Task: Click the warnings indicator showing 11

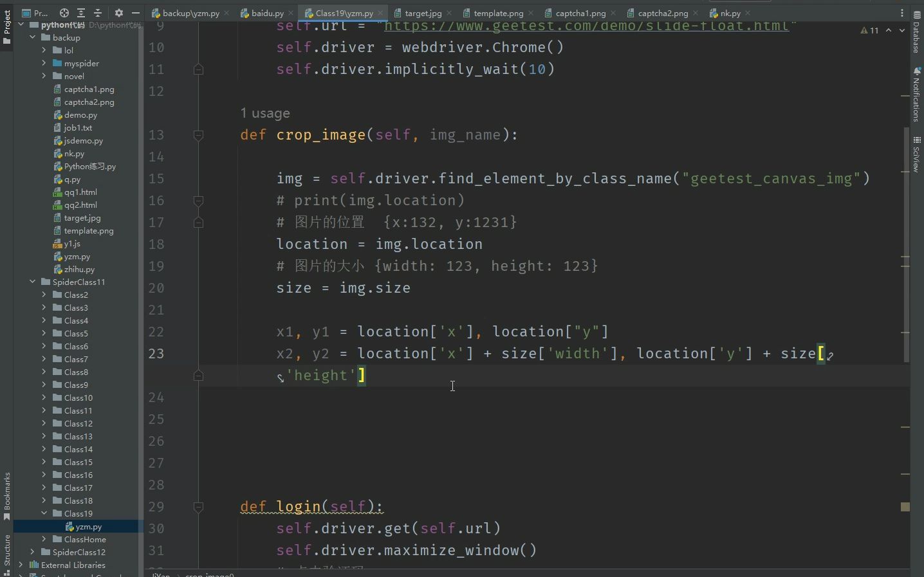Action: (x=869, y=30)
